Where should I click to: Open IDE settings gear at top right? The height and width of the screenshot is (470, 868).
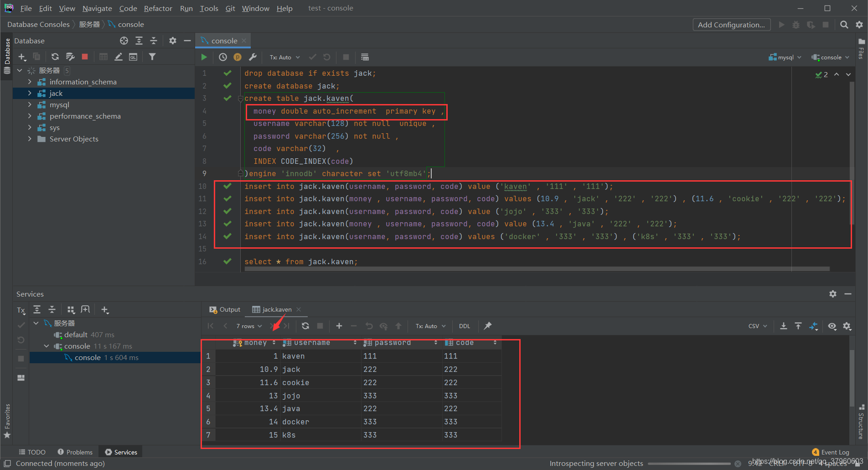point(859,25)
